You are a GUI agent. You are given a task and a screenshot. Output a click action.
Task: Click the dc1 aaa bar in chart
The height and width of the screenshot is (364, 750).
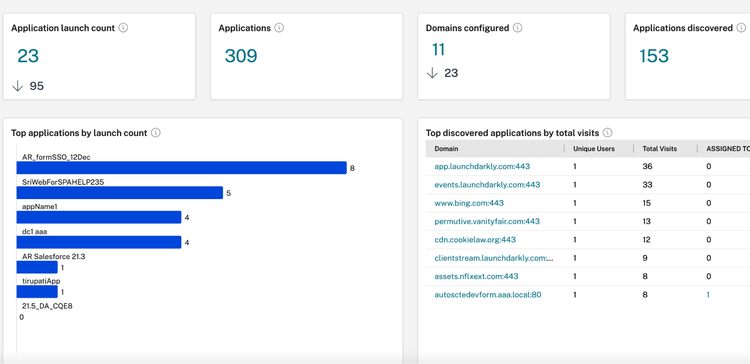pyautogui.click(x=99, y=242)
